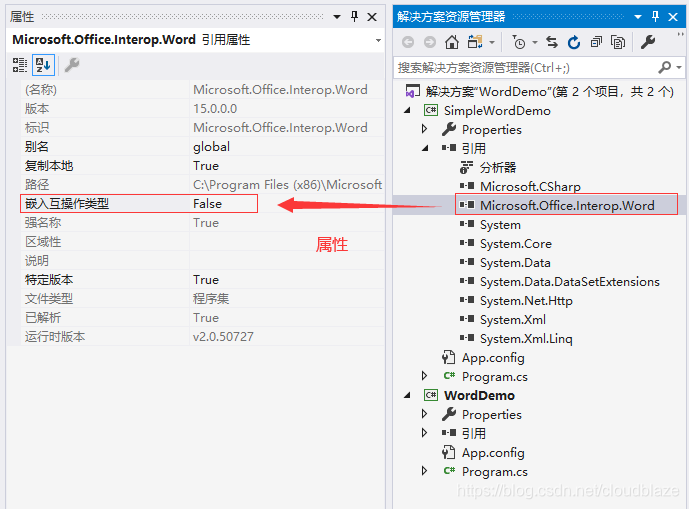
Task: Expand Properties under SimpleWordDemo
Action: [x=424, y=129]
